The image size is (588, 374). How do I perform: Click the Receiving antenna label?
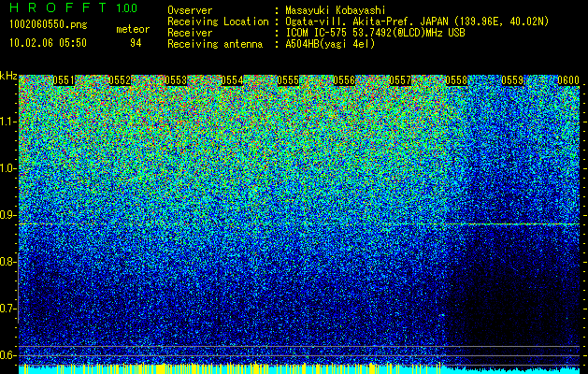click(x=215, y=44)
